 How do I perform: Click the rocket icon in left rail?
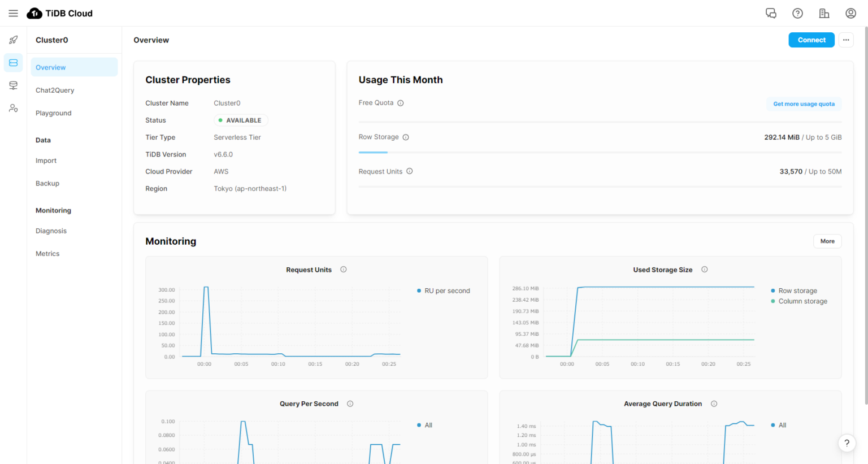coord(13,40)
